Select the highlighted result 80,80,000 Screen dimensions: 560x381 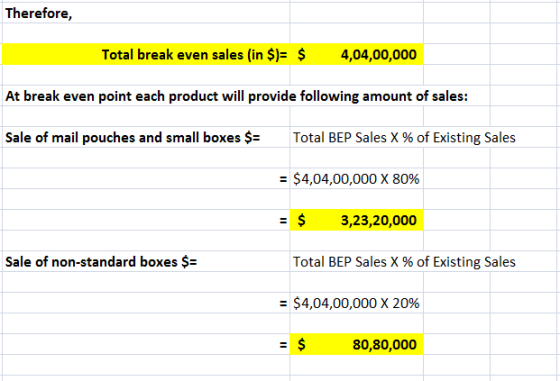tap(356, 344)
